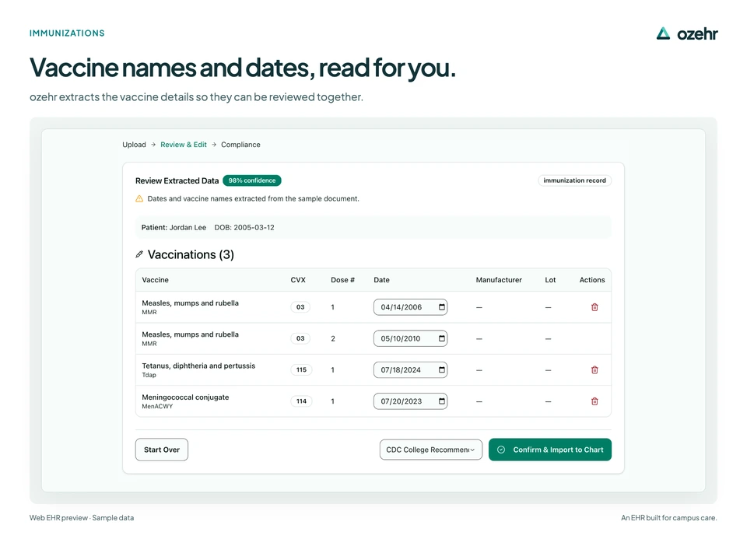Click the CVX 115 badge

(301, 370)
